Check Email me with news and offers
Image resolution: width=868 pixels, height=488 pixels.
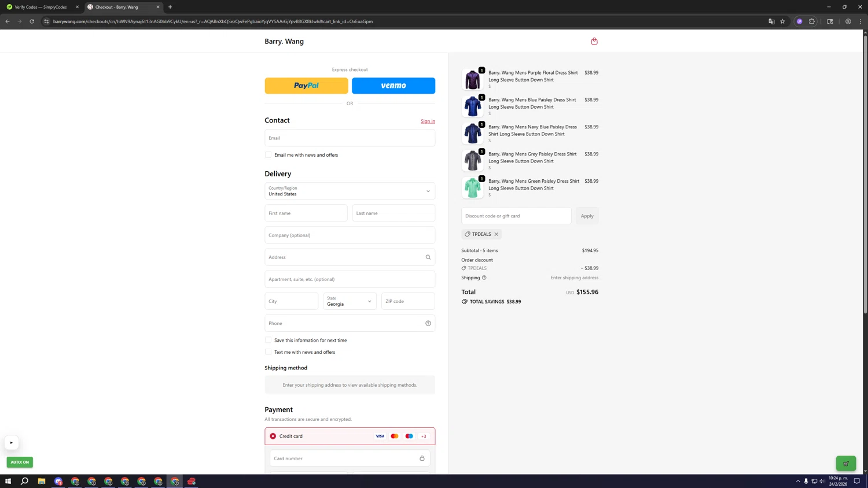[268, 155]
